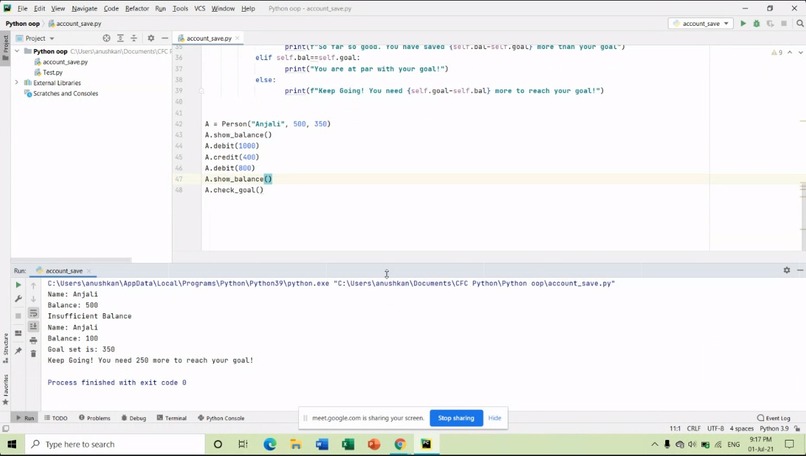The height and width of the screenshot is (456, 806).
Task: Collapse all icon in the Project panel
Action: click(134, 38)
